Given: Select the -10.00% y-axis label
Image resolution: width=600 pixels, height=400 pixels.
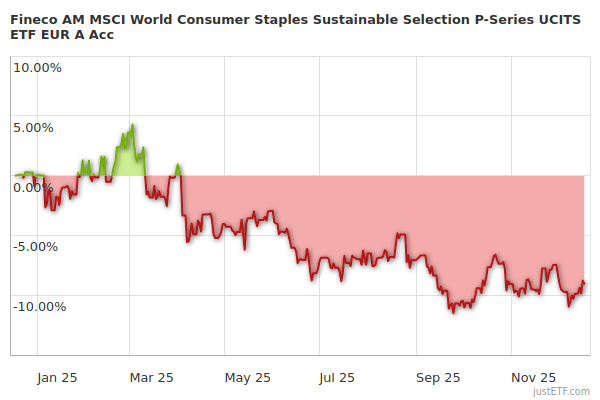Looking at the screenshot, I should [x=39, y=306].
